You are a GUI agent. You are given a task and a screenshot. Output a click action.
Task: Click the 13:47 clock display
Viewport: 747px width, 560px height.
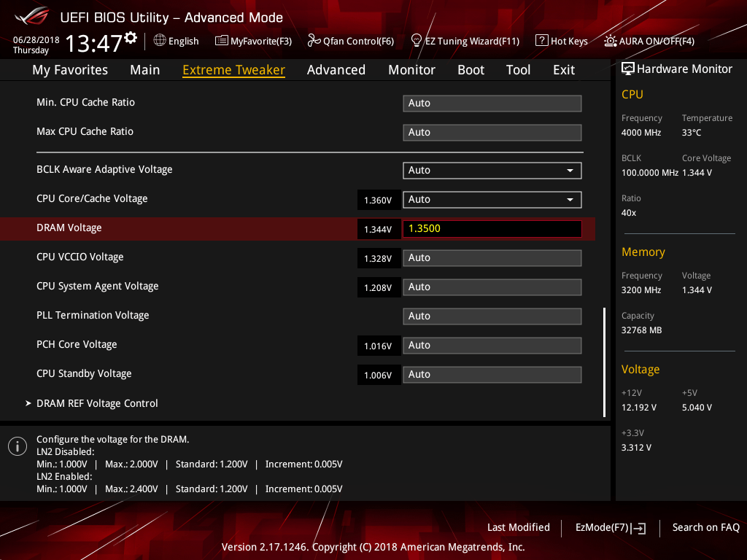pos(94,43)
